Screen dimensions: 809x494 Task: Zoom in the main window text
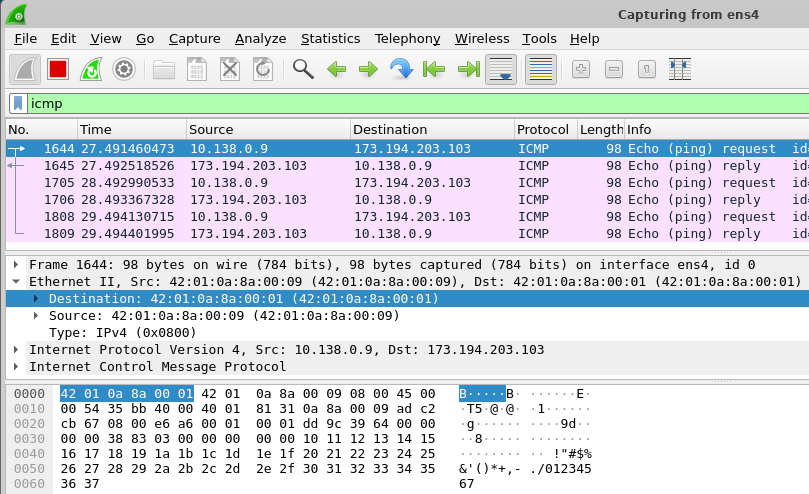pyautogui.click(x=581, y=69)
